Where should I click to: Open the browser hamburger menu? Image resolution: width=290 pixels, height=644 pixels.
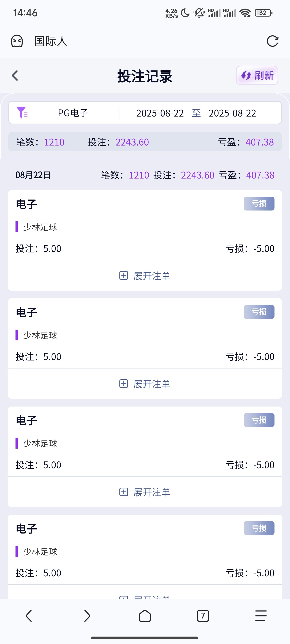(x=261, y=615)
